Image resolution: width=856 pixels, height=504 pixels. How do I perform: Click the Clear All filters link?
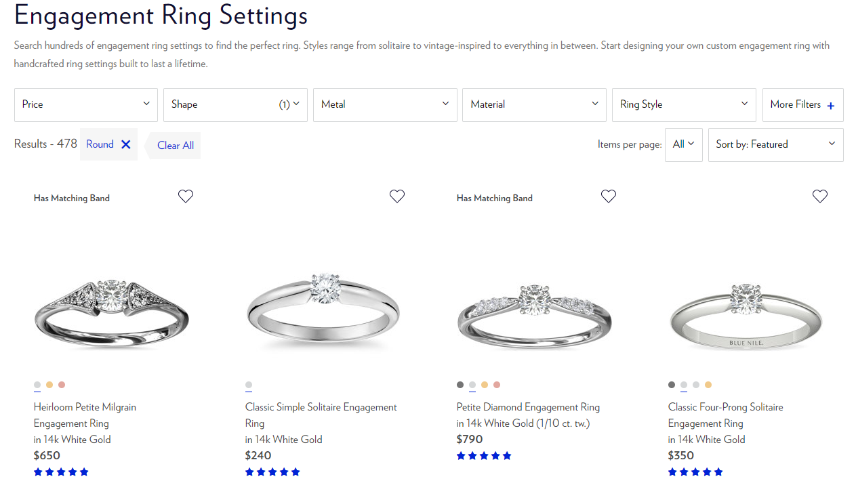(x=176, y=146)
